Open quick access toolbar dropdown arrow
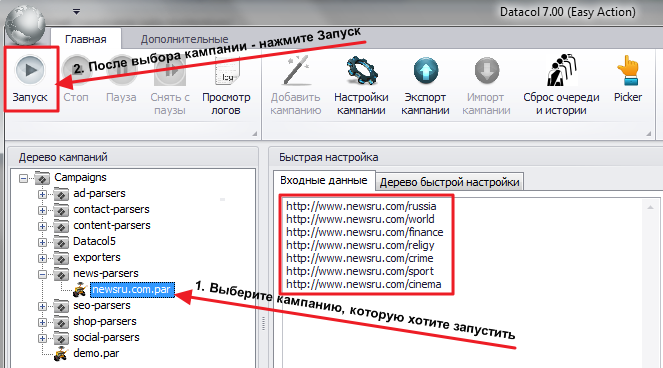 point(77,11)
